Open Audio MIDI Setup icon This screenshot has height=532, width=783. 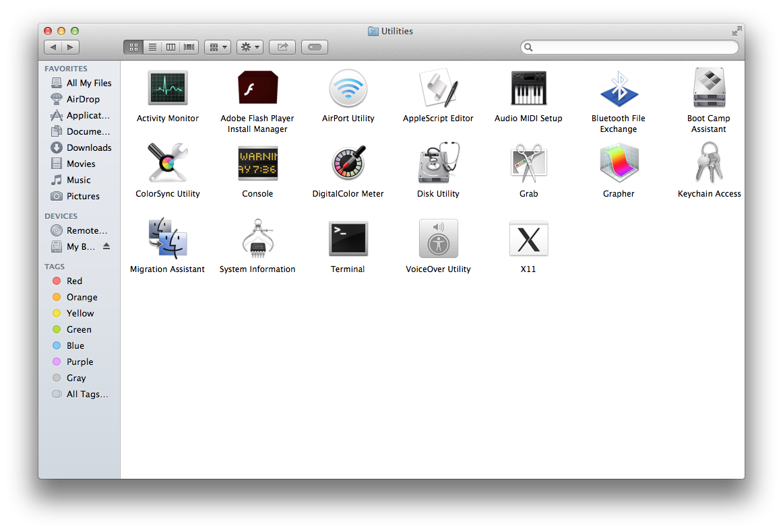pos(528,88)
